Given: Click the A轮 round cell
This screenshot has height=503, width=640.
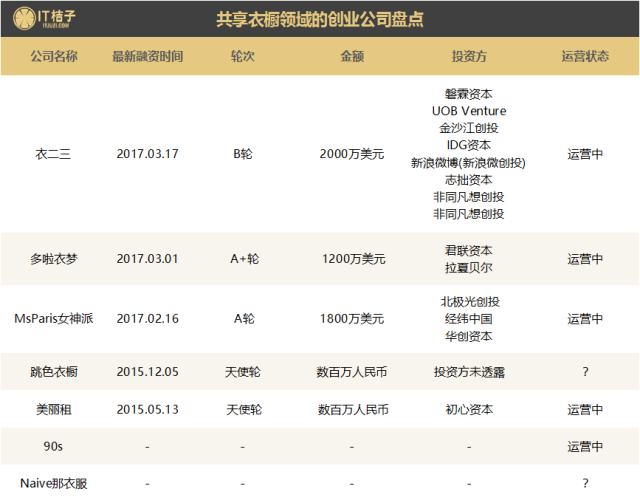Looking at the screenshot, I should pos(244,318).
